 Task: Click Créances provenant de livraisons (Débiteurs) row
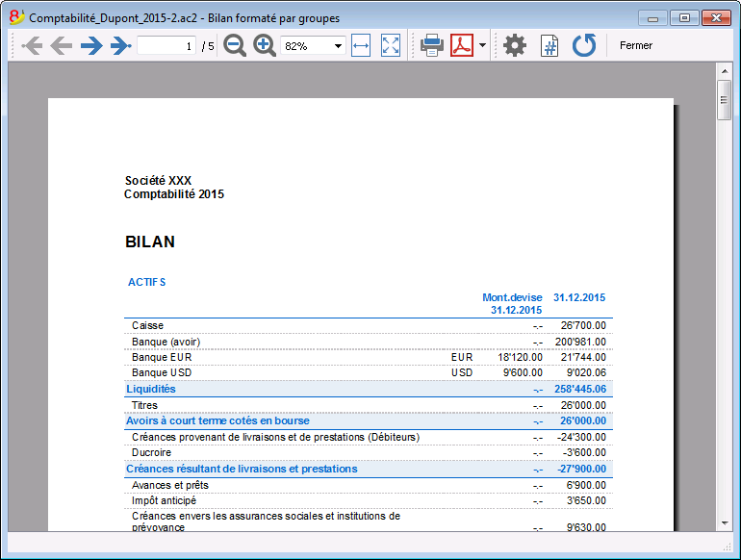point(369,437)
